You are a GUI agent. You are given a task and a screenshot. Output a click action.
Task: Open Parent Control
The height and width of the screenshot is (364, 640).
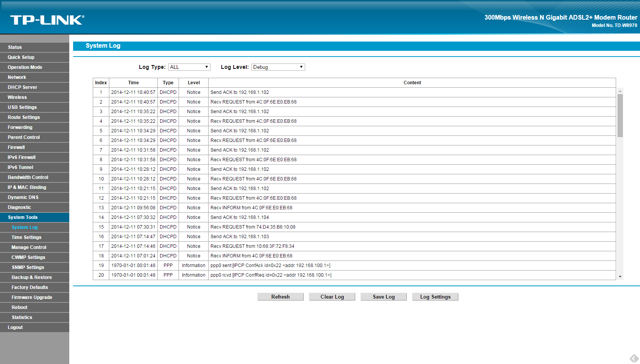(35, 137)
